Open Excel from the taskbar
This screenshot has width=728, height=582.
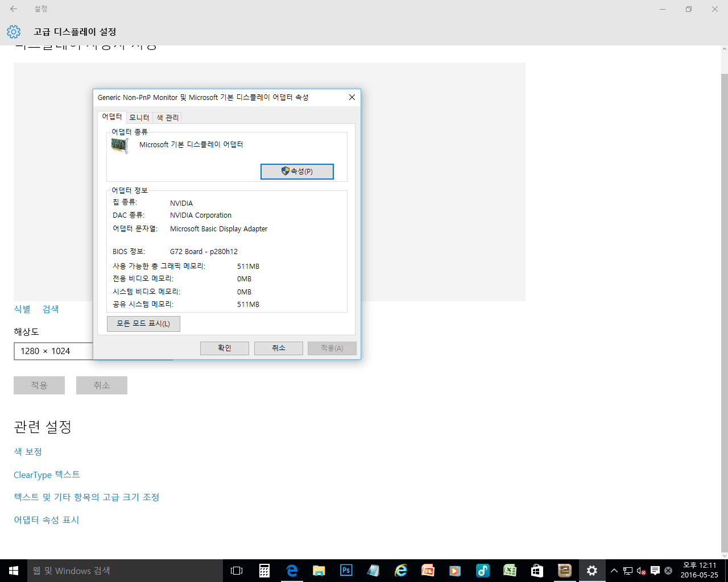pyautogui.click(x=510, y=571)
